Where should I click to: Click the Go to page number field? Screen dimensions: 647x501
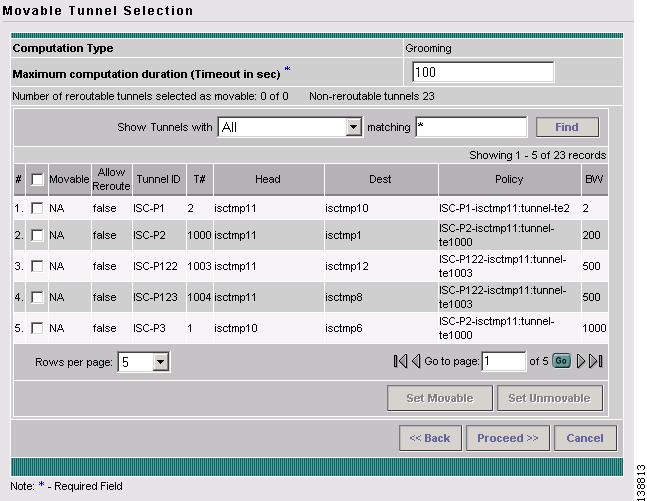pyautogui.click(x=503, y=362)
